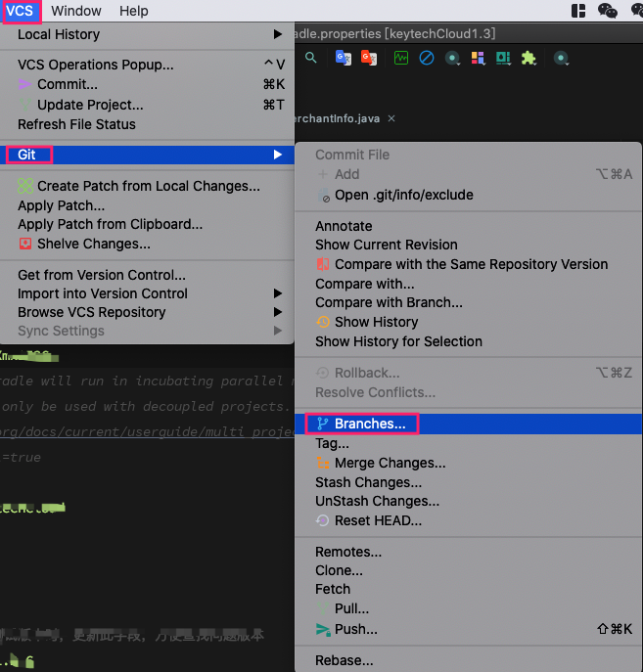The height and width of the screenshot is (672, 643).
Task: Click the blue circle-slash toolbar icon
Action: pyautogui.click(x=426, y=58)
